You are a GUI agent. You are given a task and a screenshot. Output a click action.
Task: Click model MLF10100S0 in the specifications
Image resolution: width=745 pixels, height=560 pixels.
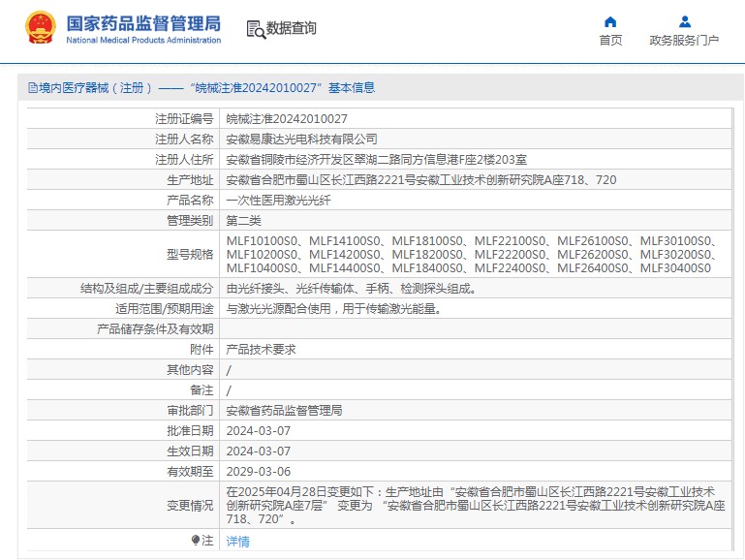click(x=262, y=241)
